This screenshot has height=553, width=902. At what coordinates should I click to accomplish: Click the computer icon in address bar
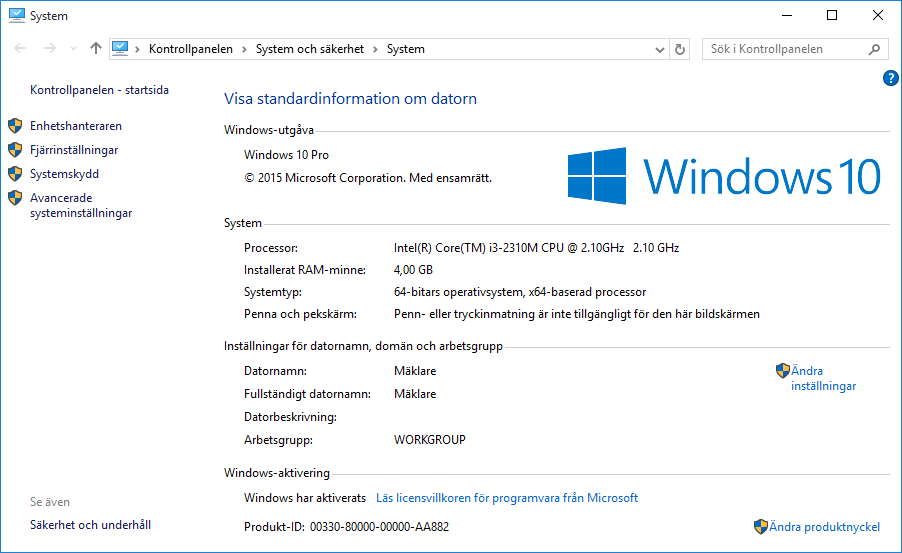[x=120, y=48]
